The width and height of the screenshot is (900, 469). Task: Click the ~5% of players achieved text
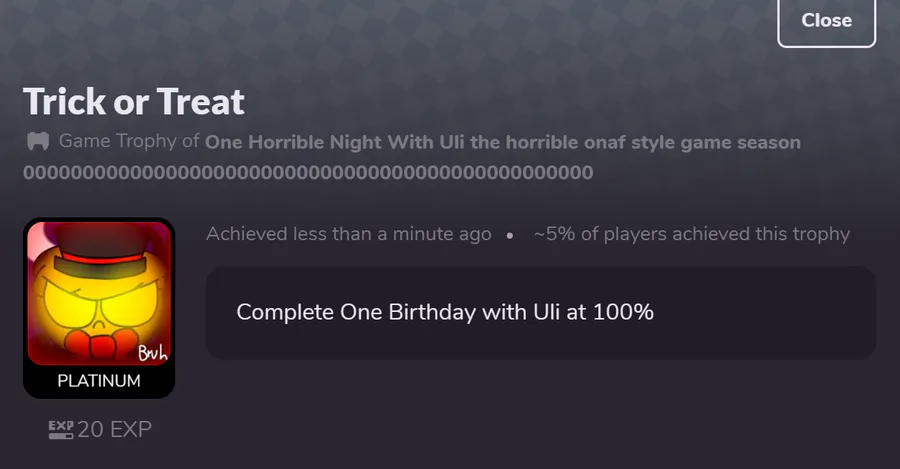pyautogui.click(x=692, y=234)
